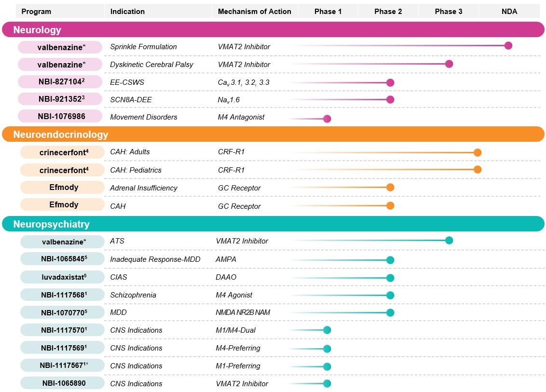The width and height of the screenshot is (546, 392).
Task: Expand the Neuroendocrinology section banner
Action: tap(273, 135)
